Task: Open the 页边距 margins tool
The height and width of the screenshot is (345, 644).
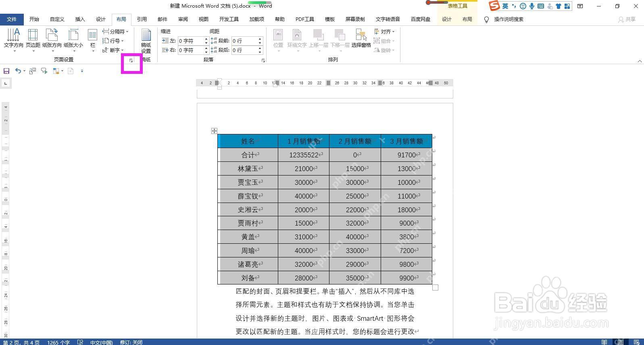Action: [x=33, y=40]
